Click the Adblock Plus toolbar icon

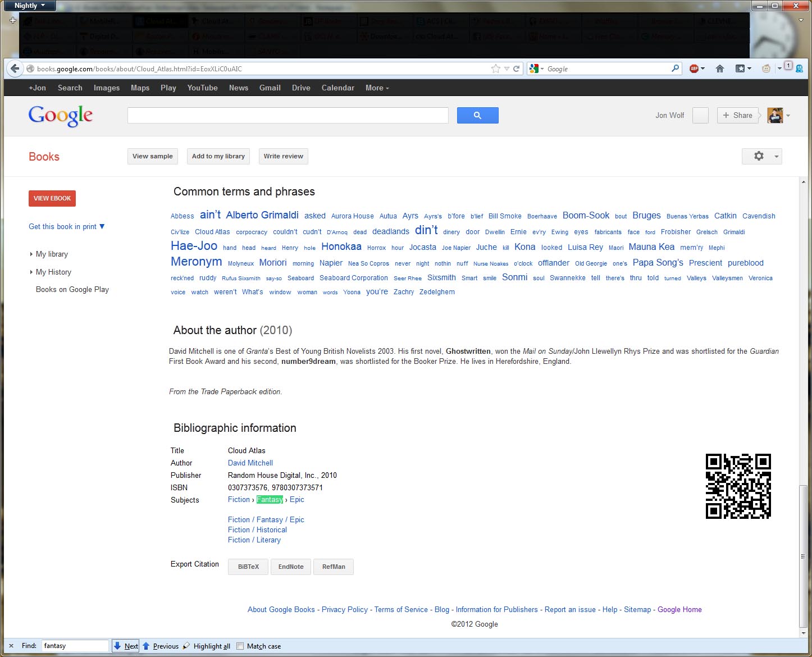point(694,69)
